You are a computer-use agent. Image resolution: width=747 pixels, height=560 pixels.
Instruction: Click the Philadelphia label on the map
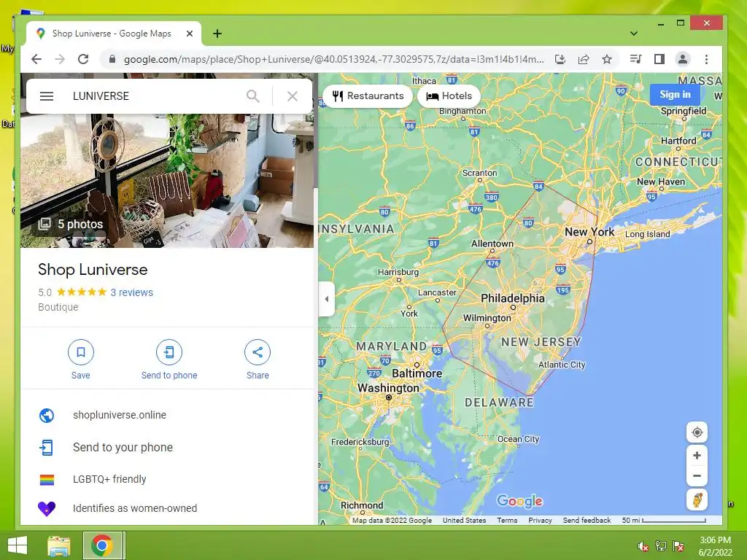coord(513,298)
